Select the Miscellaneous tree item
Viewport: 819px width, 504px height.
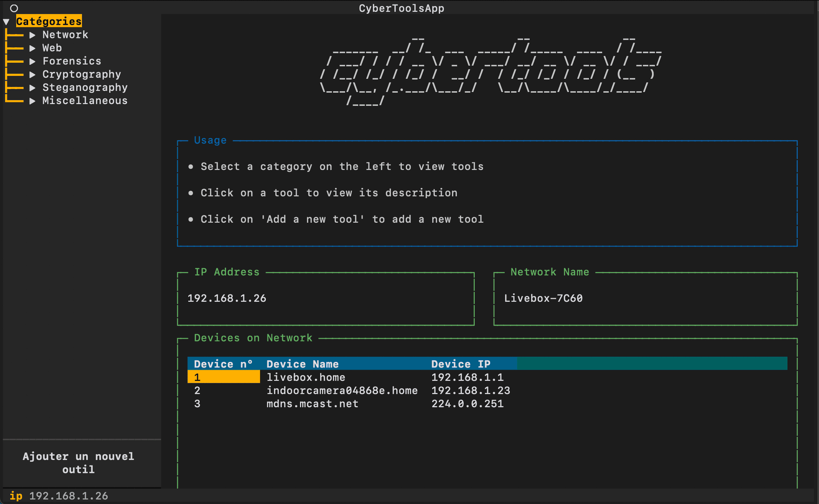tap(85, 101)
